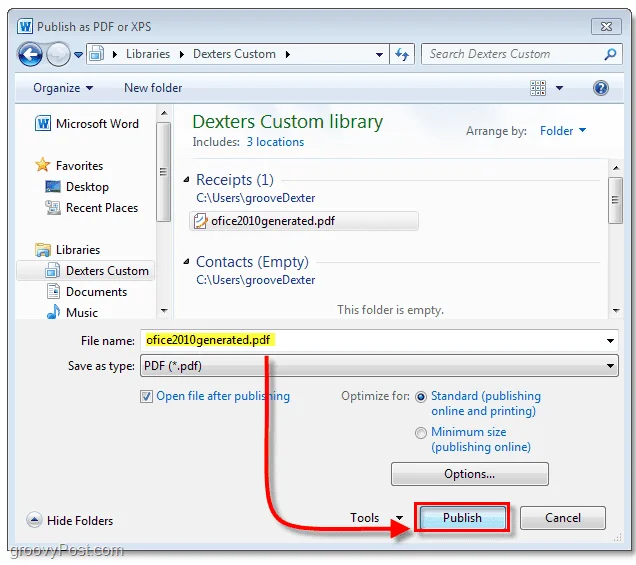Select Minimum size radio button

click(x=421, y=433)
